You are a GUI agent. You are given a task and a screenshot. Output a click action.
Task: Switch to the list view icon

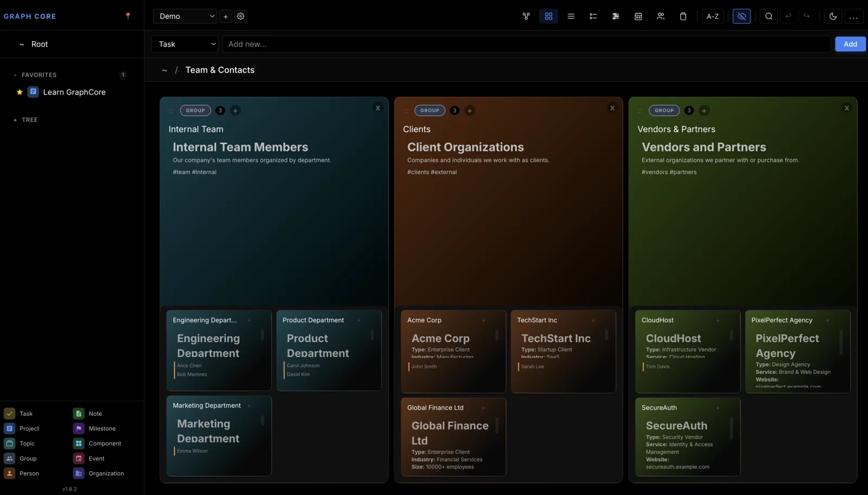pyautogui.click(x=571, y=16)
